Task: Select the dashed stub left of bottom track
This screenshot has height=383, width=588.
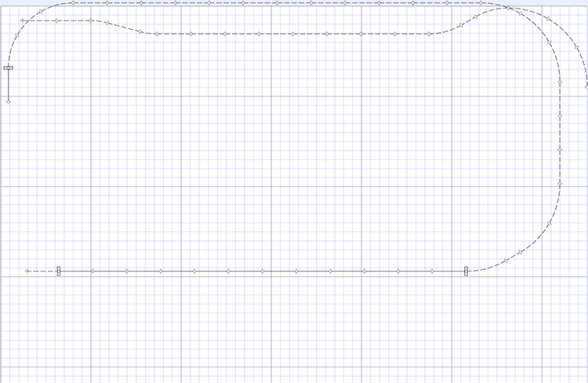Action: [42, 272]
